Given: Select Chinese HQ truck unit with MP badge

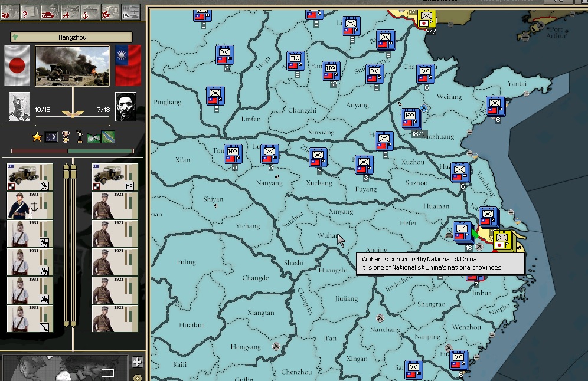Looking at the screenshot, I should [115, 177].
